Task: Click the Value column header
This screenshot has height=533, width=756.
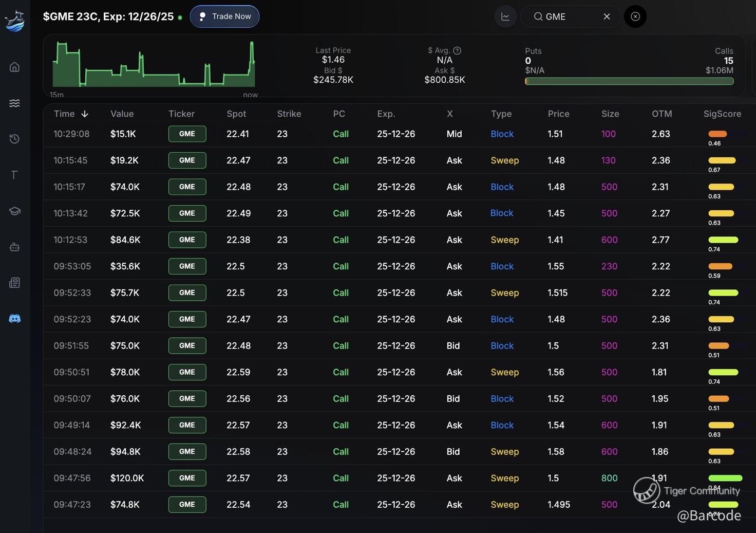Action: point(122,114)
